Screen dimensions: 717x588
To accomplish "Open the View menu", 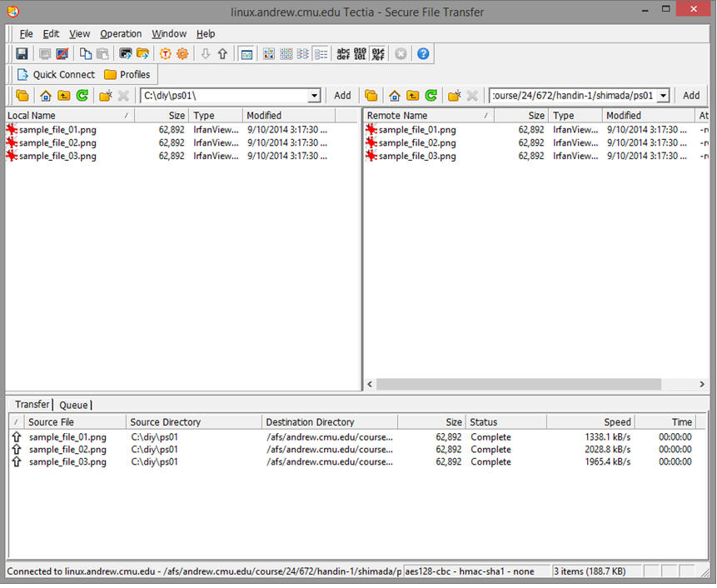I will point(80,34).
